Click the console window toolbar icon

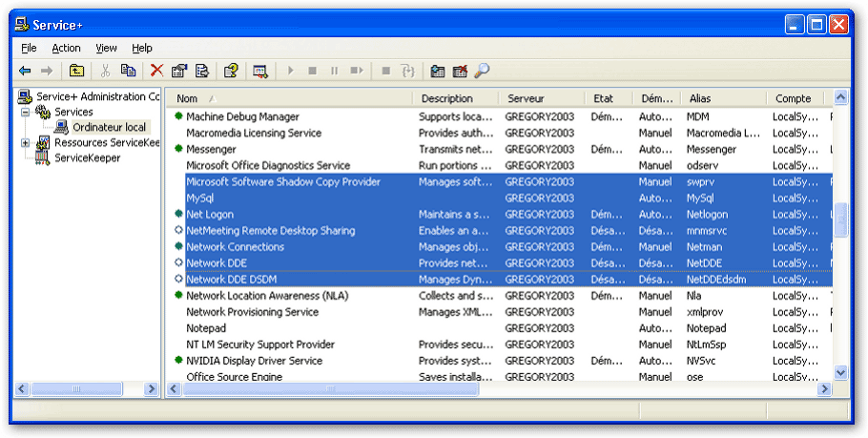tap(260, 71)
